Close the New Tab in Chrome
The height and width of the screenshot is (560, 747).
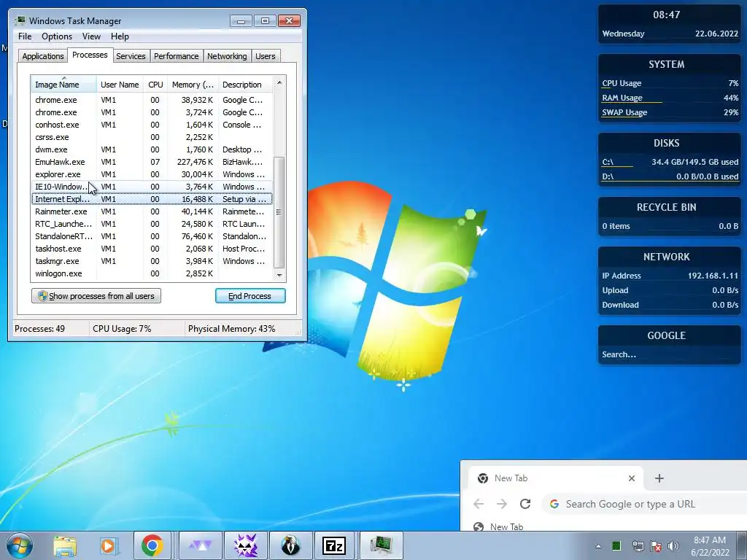tap(631, 478)
